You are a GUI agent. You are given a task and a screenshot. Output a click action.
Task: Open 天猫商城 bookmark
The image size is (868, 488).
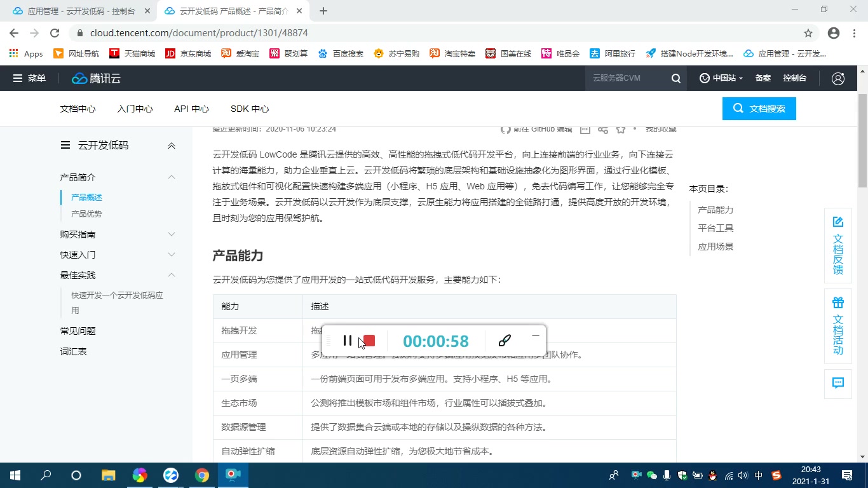tap(132, 54)
